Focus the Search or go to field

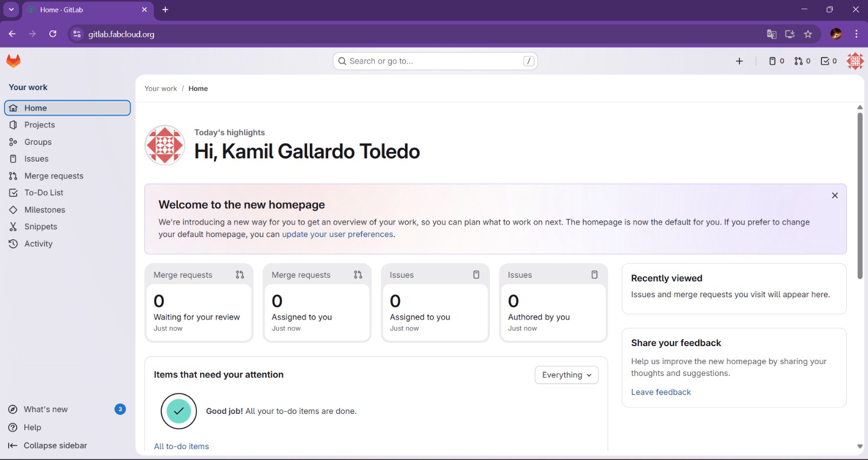click(x=434, y=61)
